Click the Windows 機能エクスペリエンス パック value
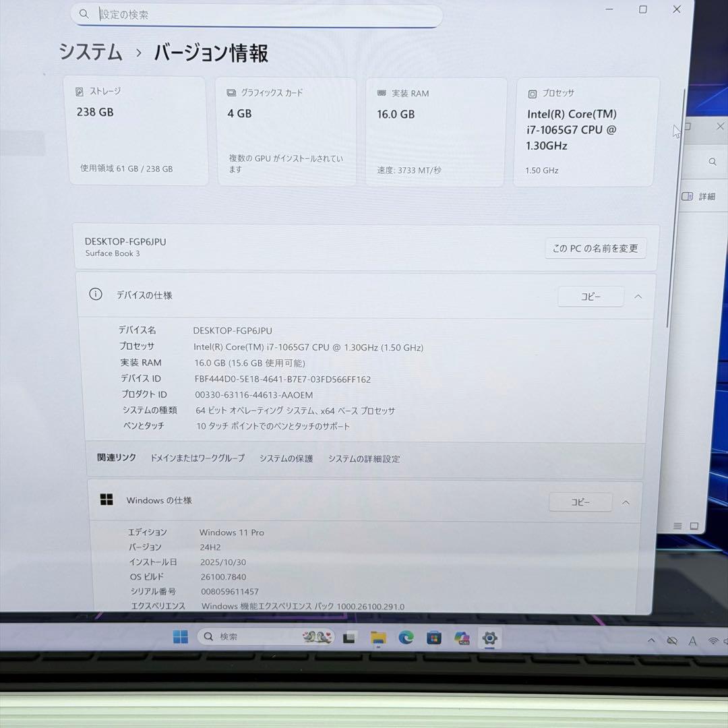This screenshot has width=728, height=728. click(303, 607)
